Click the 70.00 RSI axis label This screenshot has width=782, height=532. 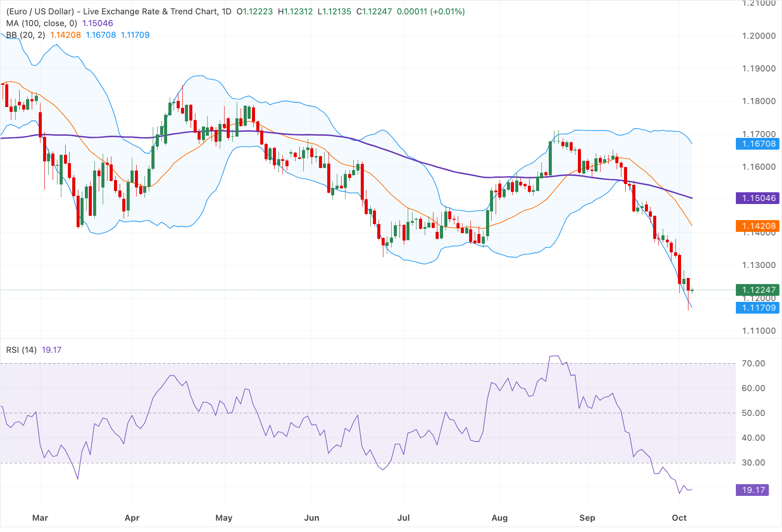tap(753, 363)
